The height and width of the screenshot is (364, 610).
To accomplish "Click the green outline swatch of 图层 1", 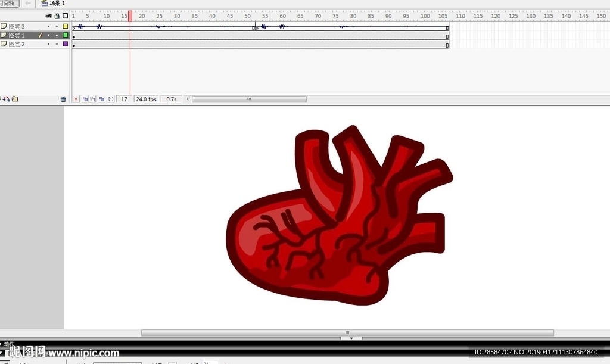I will (66, 35).
